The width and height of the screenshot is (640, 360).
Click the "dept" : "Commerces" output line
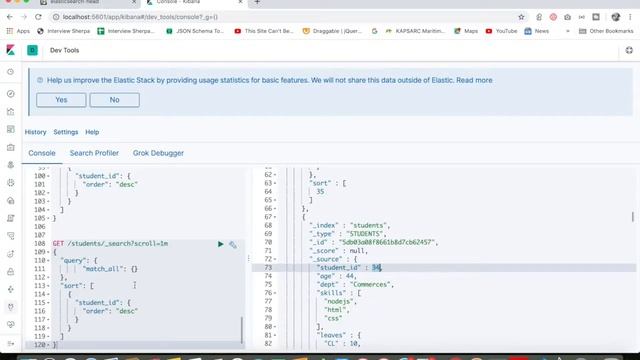[355, 284]
